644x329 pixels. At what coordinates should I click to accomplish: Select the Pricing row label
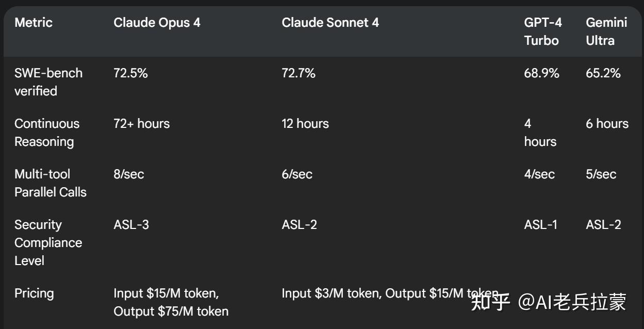(x=34, y=293)
